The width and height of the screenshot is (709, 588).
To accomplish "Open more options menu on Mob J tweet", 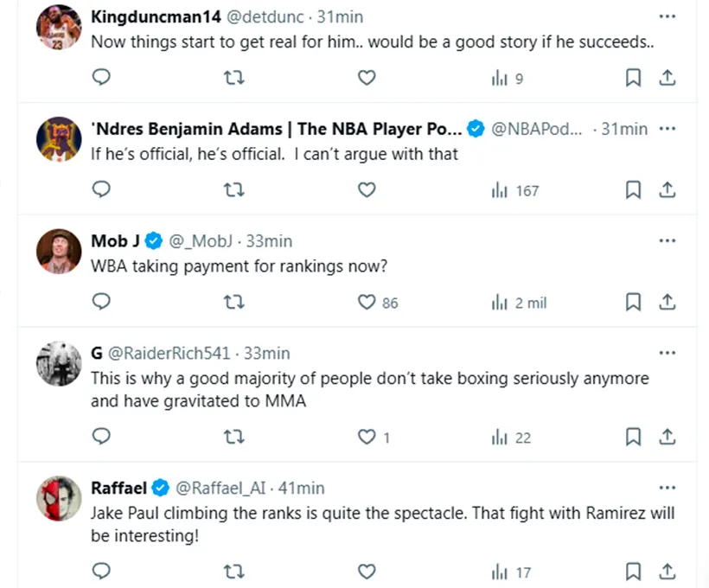I will pos(667,240).
